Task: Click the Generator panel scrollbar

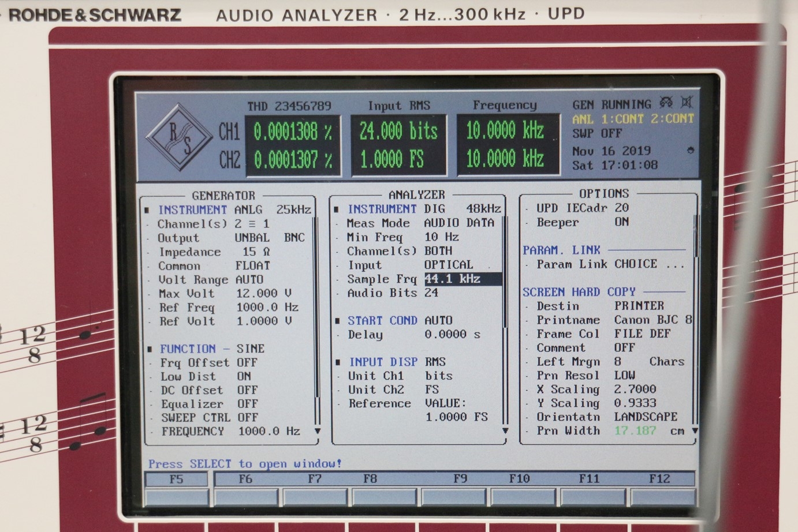Action: 316,320
